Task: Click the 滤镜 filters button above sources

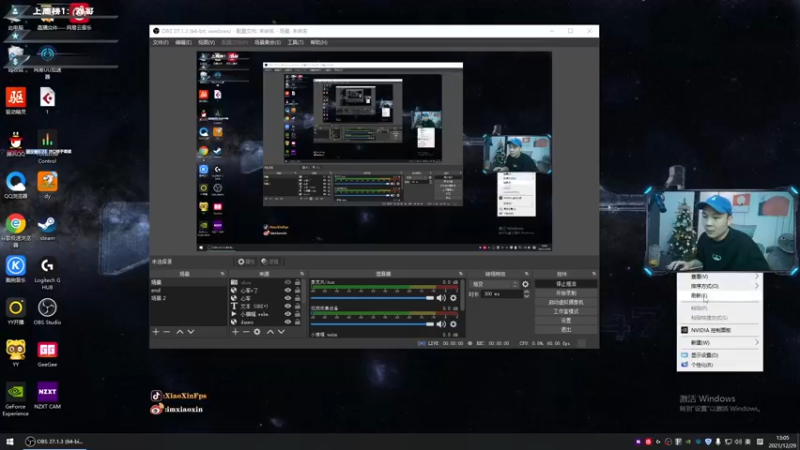Action: coord(270,262)
